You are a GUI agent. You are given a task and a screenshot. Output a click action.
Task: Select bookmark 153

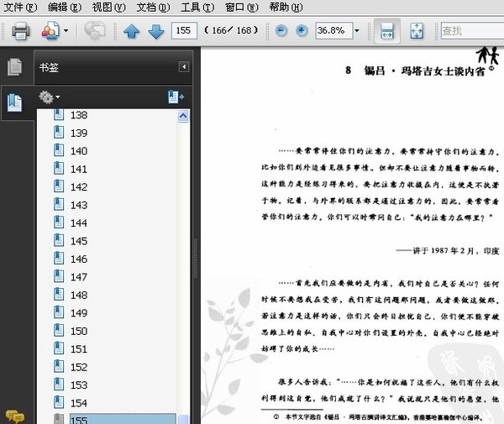pos(79,385)
